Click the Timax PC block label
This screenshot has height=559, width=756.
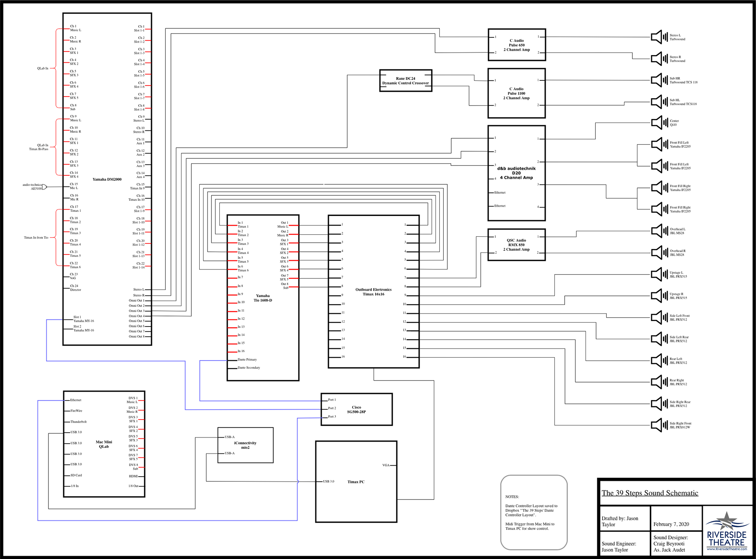tap(356, 482)
